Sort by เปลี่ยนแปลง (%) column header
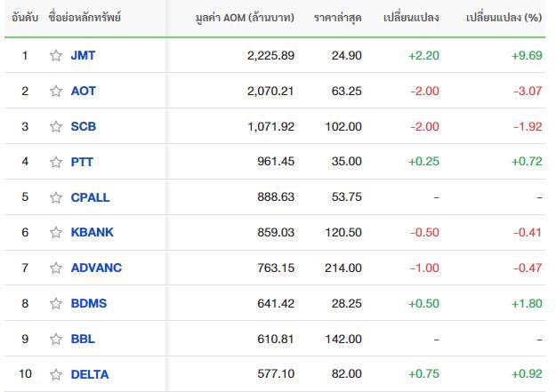This screenshot has width=556, height=392. 504,17
